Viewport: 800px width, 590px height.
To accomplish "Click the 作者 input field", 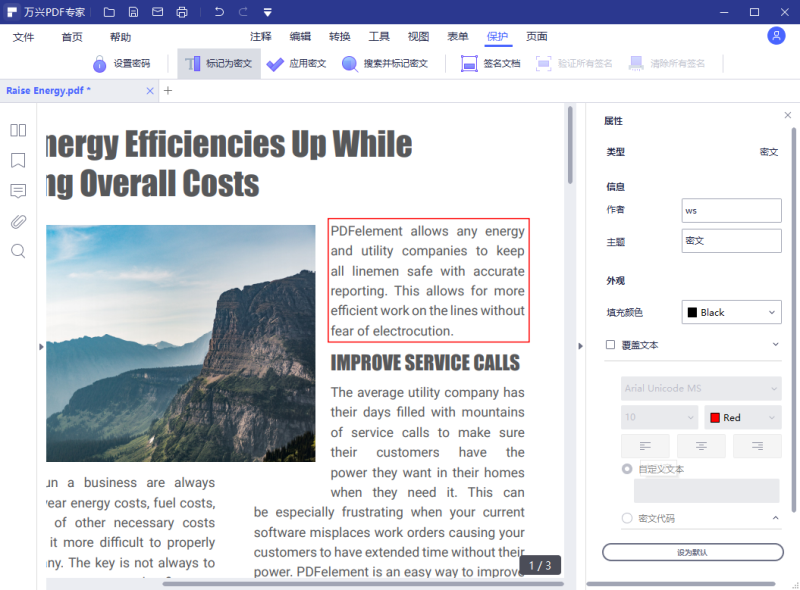I will pyautogui.click(x=731, y=210).
